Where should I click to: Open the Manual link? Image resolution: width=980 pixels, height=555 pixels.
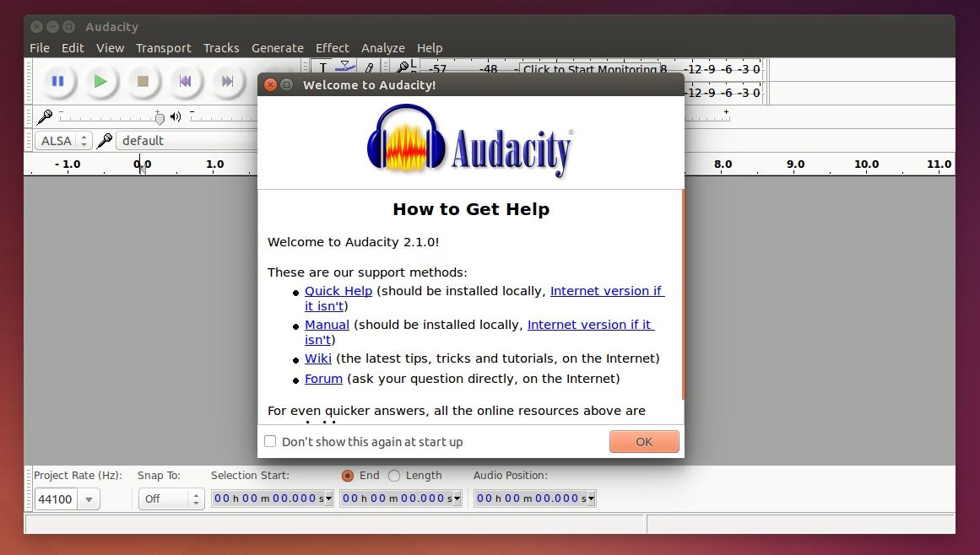(327, 325)
